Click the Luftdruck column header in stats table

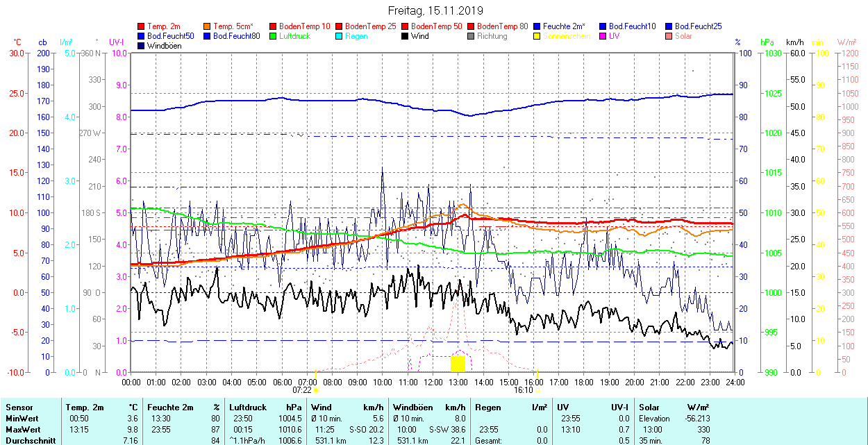click(247, 408)
